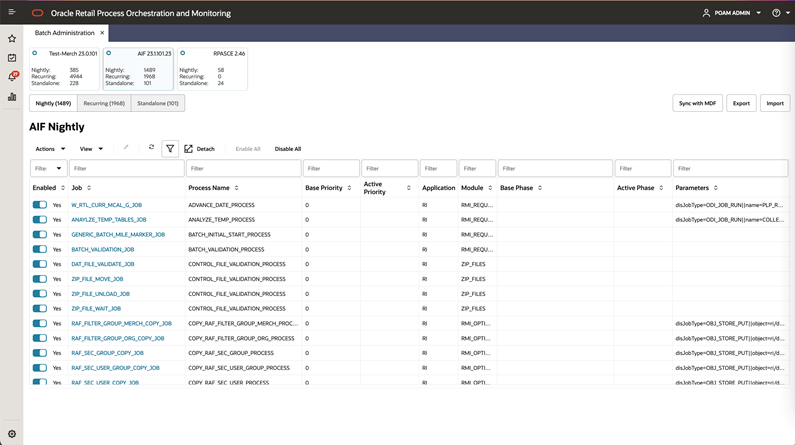
Task: Open Settings gear in sidebar
Action: 12,434
